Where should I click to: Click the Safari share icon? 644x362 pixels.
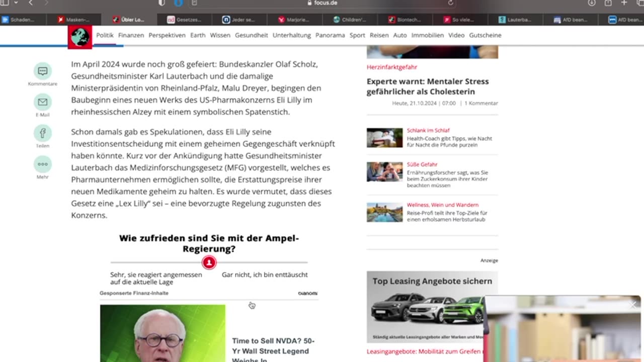pos(608,3)
